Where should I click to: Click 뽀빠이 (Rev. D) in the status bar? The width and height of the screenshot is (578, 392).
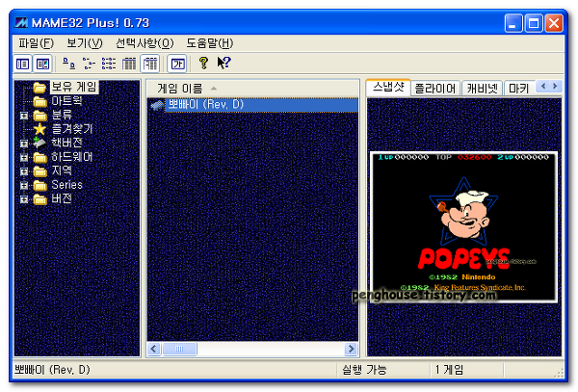(x=52, y=370)
